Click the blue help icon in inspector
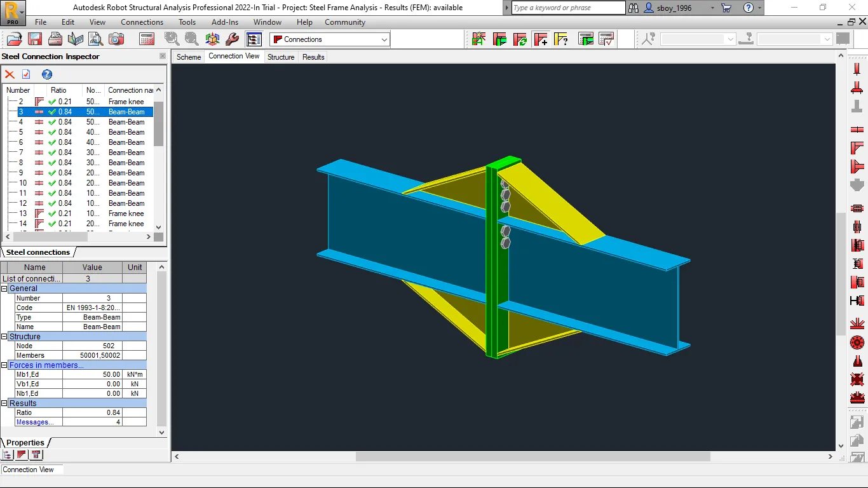 [x=47, y=74]
